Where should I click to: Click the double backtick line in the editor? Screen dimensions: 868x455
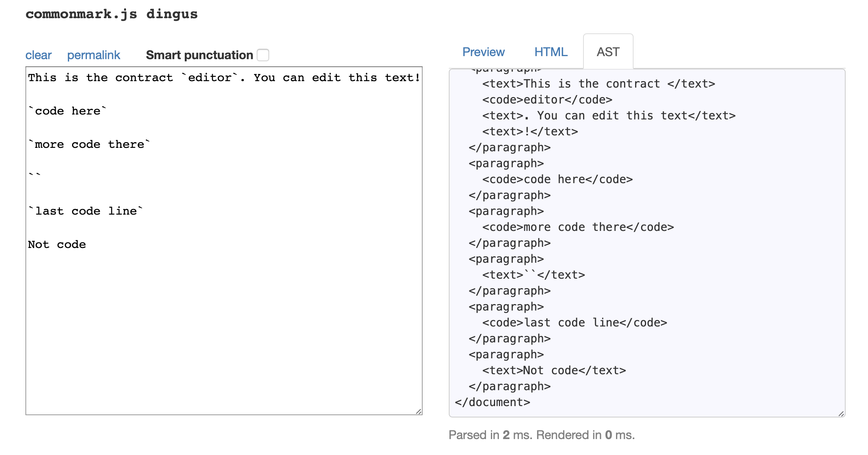[x=33, y=174]
